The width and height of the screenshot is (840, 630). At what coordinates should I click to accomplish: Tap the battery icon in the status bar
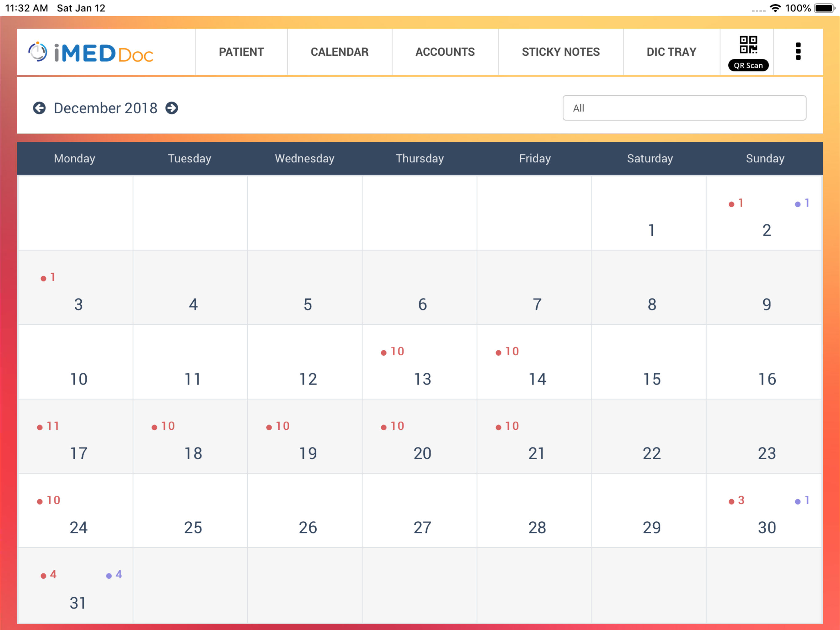point(824,8)
